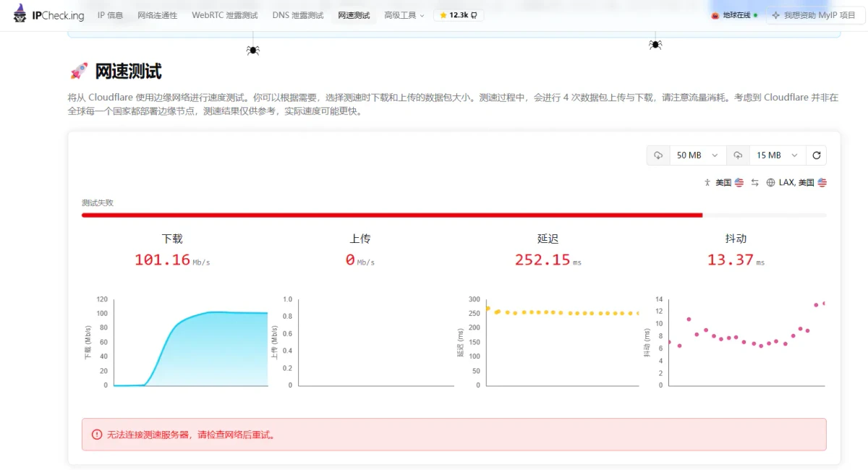Image resolution: width=868 pixels, height=470 pixels.
Task: Click the 地球在线 status button
Action: [734, 15]
